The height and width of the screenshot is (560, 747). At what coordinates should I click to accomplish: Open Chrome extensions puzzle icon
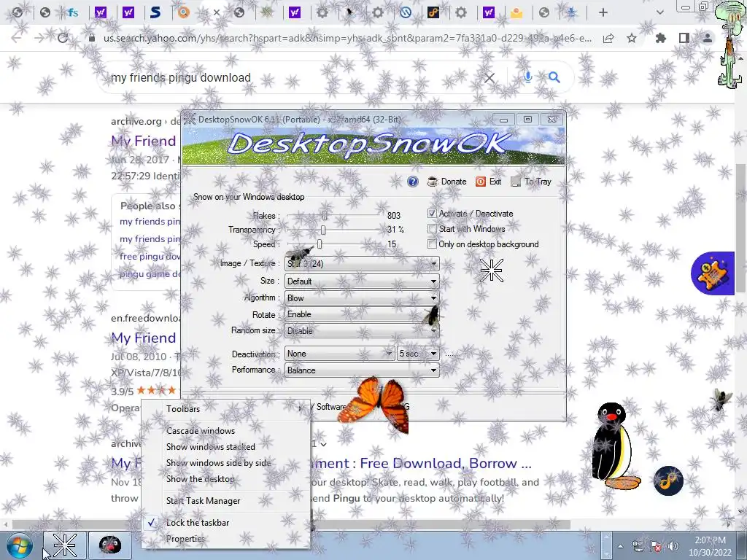pos(661,38)
